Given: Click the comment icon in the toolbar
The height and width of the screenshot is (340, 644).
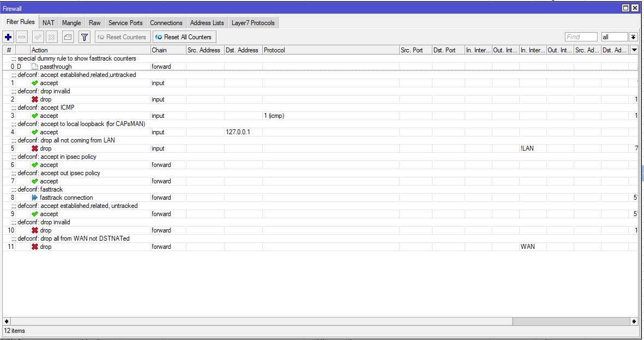Looking at the screenshot, I should [68, 37].
